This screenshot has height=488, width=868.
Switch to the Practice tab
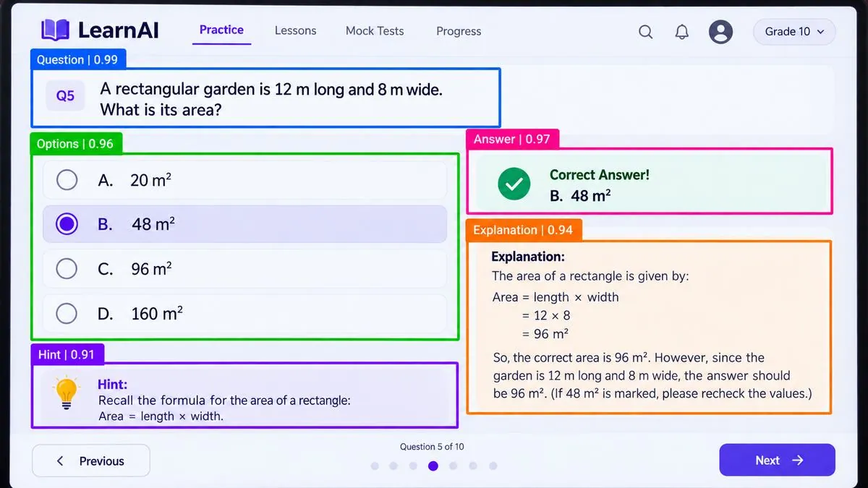click(x=221, y=30)
